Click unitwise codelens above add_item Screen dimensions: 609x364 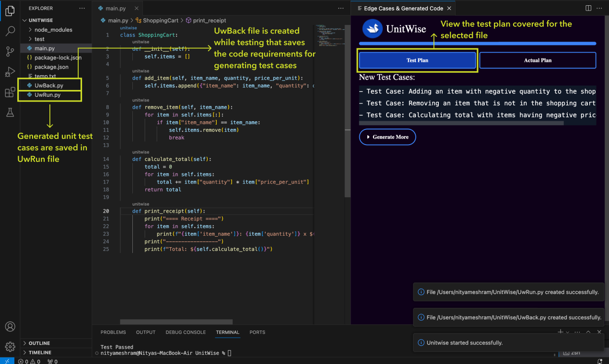[x=141, y=70]
